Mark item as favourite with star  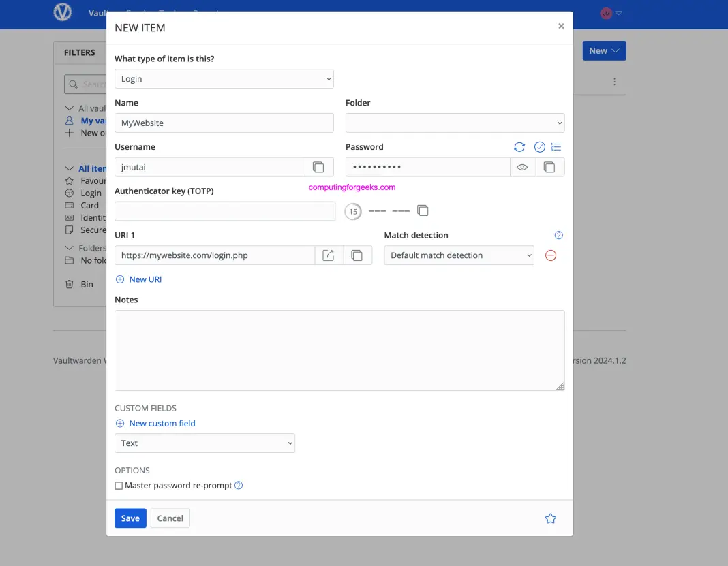coord(550,518)
